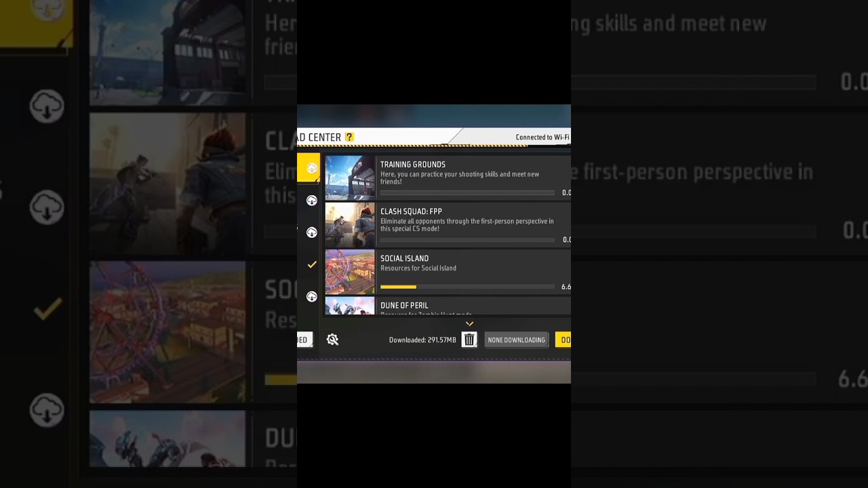This screenshot has width=868, height=488.
Task: Click Training Grounds shooting skills description
Action: click(460, 178)
